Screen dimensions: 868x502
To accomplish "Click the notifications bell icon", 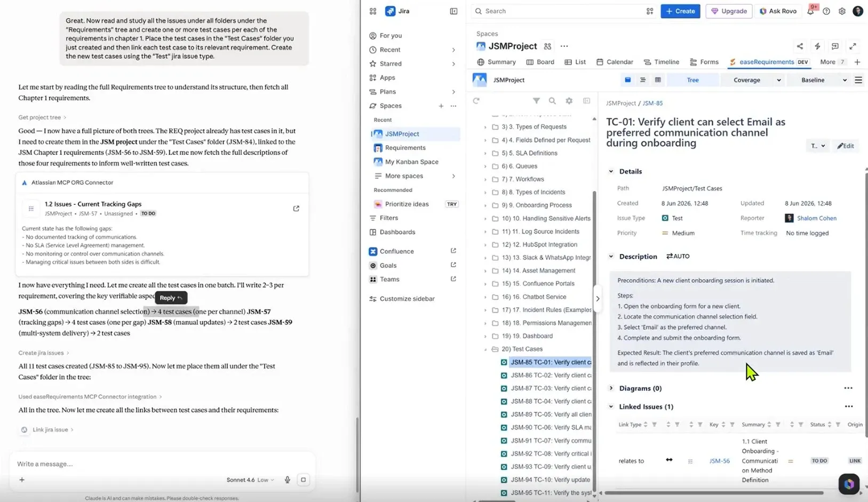I will pos(810,11).
